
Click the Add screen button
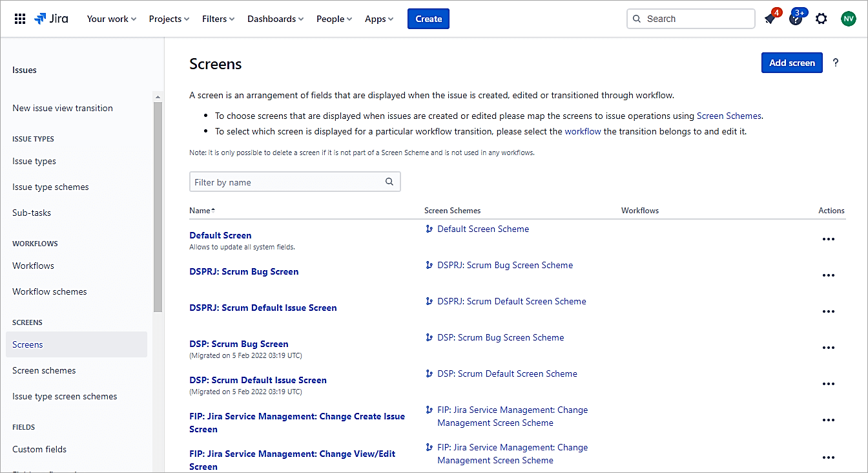(792, 63)
